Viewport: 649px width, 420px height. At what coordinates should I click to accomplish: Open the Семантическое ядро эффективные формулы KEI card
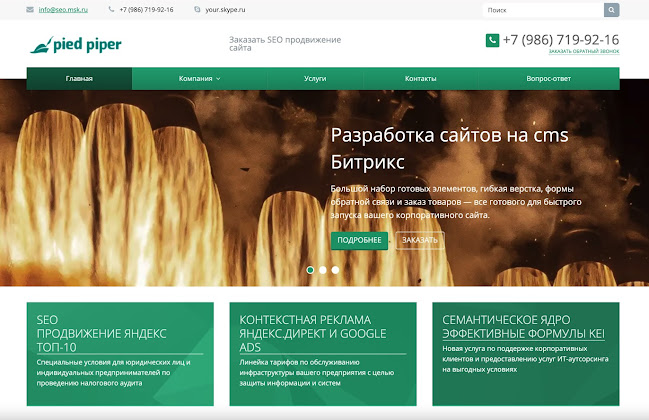[526, 354]
